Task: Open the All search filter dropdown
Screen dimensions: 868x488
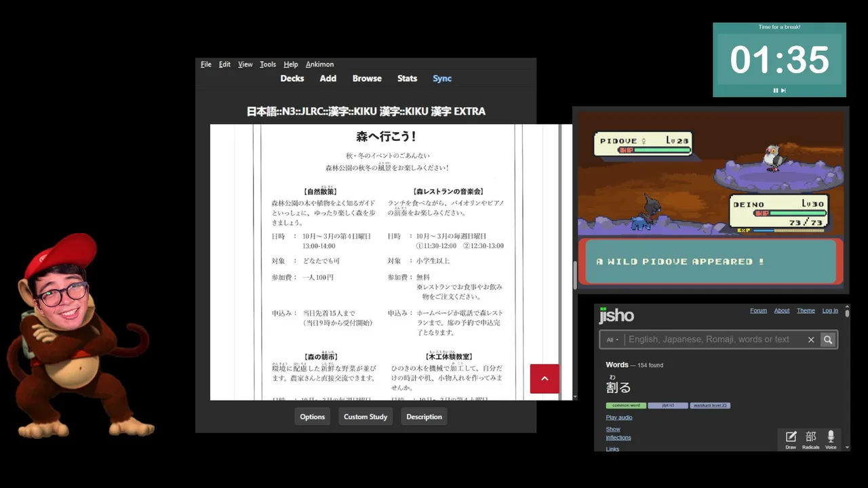Action: click(x=612, y=340)
